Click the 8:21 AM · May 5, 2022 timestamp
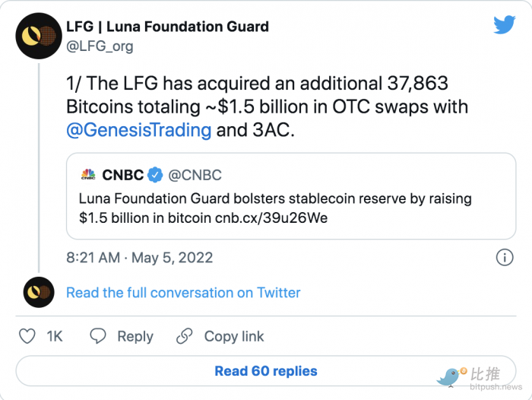The width and height of the screenshot is (532, 400). coord(139,258)
